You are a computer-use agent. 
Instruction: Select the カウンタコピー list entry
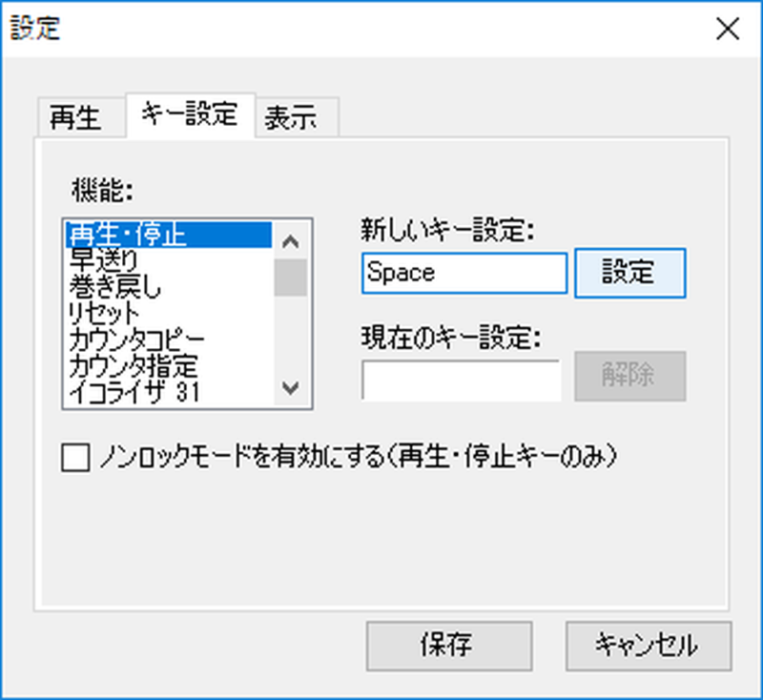[135, 338]
